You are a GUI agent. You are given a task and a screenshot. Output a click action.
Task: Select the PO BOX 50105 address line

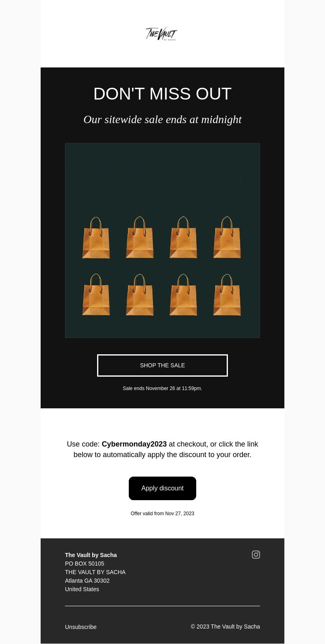tap(84, 564)
